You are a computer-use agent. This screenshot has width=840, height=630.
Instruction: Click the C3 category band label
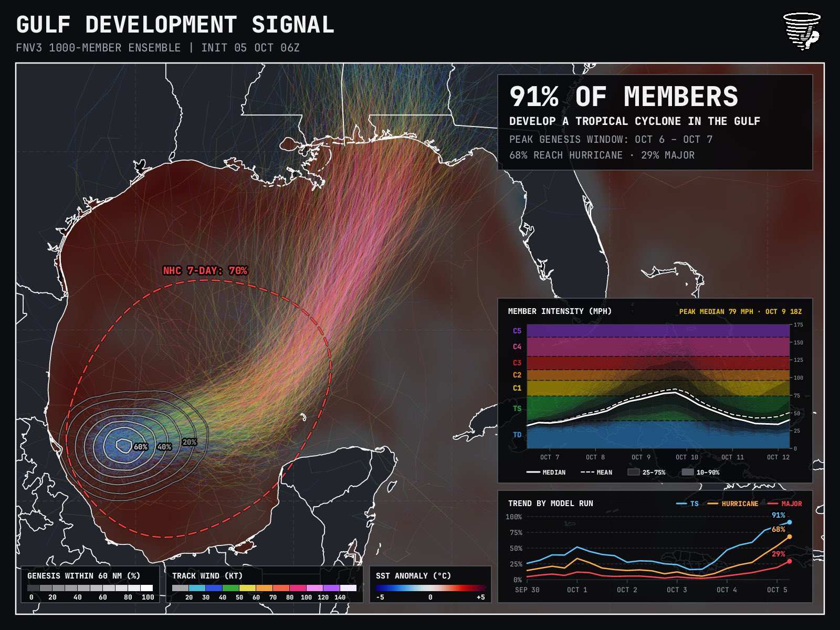click(x=517, y=363)
